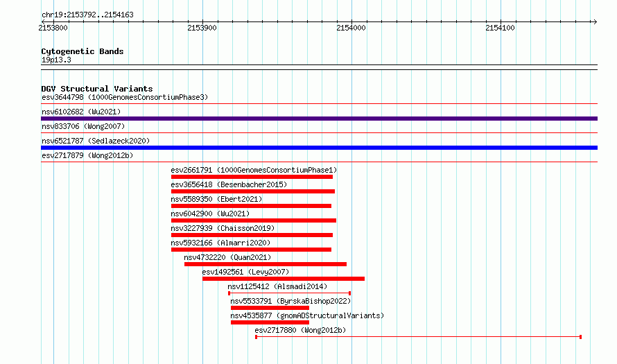This screenshot has height=364, width=617.
Task: Click the esv2717880 (Wong2012b) label
Action: click(x=300, y=330)
